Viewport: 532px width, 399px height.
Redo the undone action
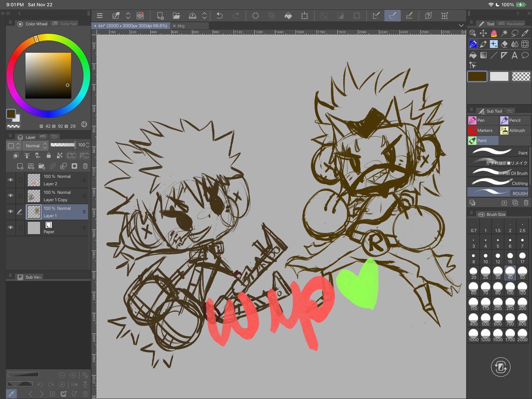(236, 16)
